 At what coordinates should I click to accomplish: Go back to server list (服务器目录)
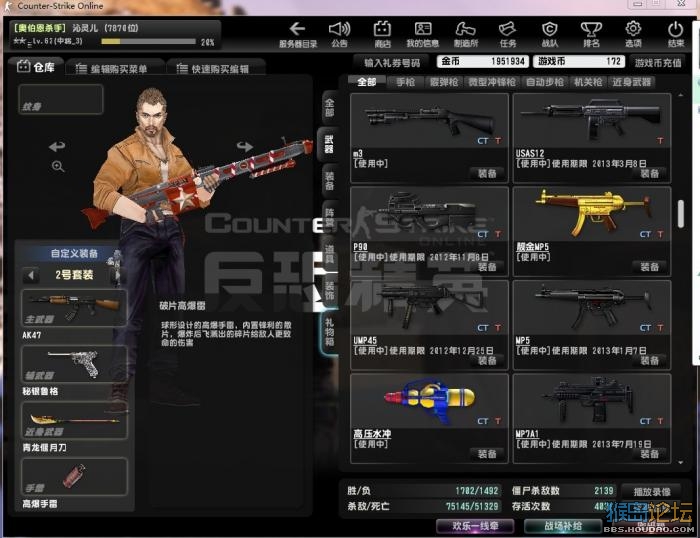pyautogui.click(x=297, y=34)
